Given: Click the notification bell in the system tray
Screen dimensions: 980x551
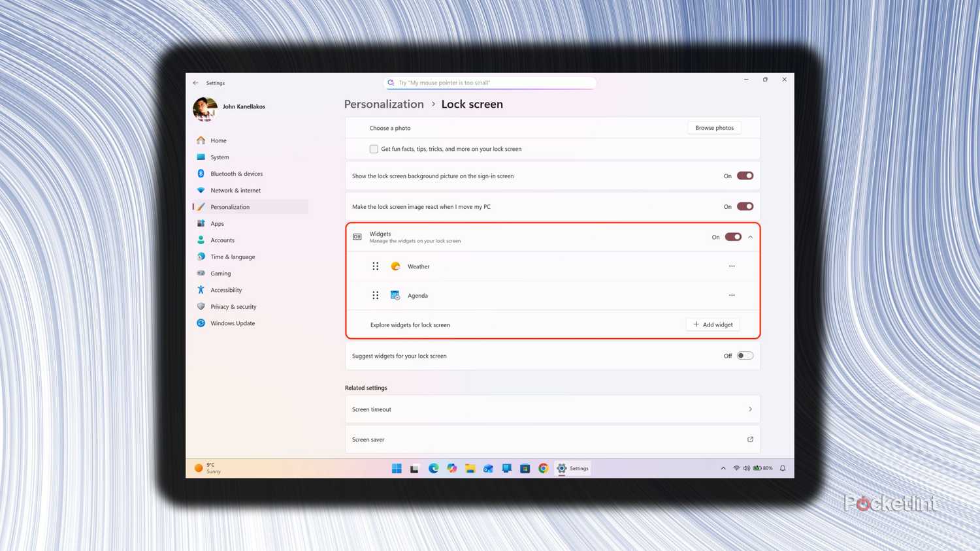Looking at the screenshot, I should [x=783, y=468].
